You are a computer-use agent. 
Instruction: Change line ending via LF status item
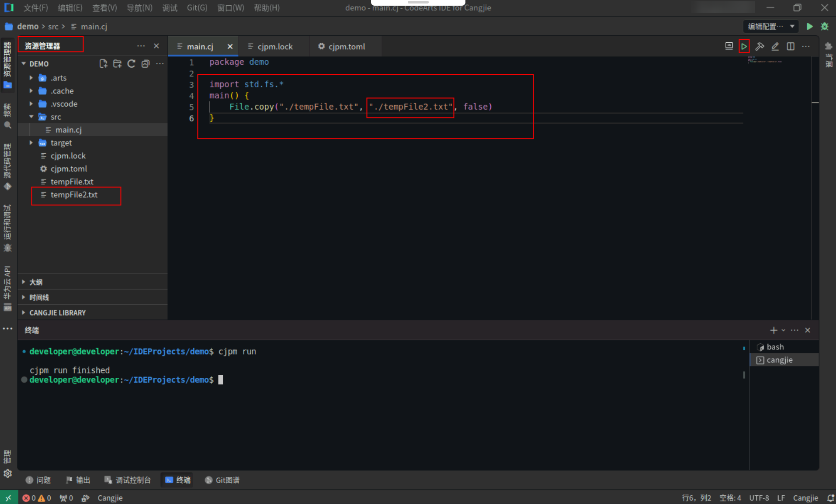pyautogui.click(x=781, y=498)
